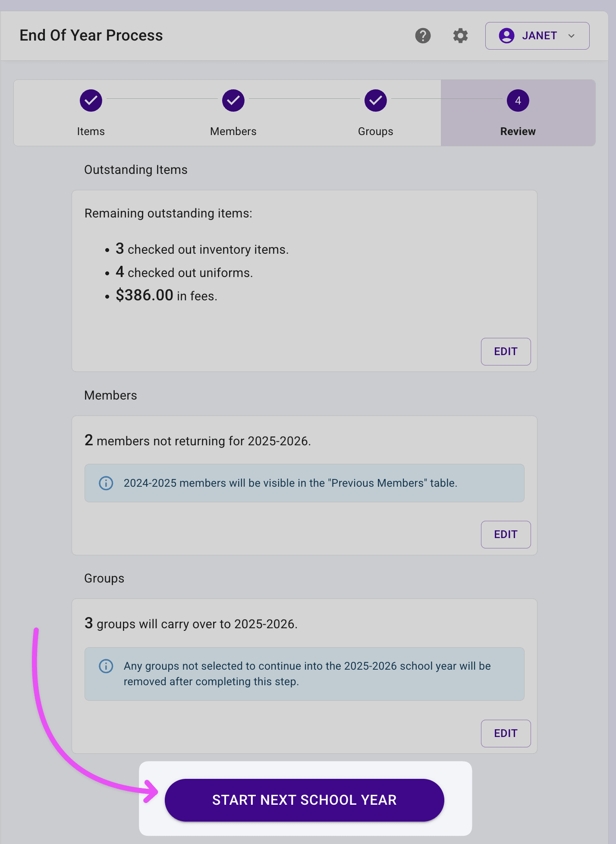Select the Review step label

(x=518, y=131)
